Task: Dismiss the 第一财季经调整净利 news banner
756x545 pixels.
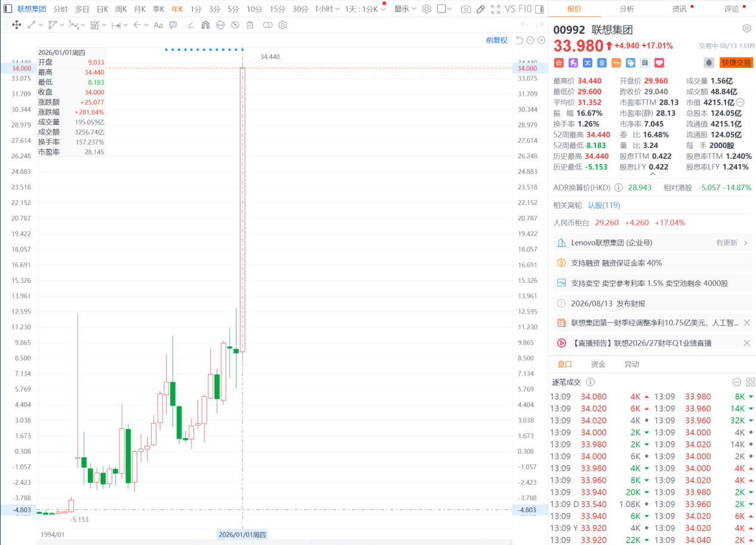Action: pos(746,323)
